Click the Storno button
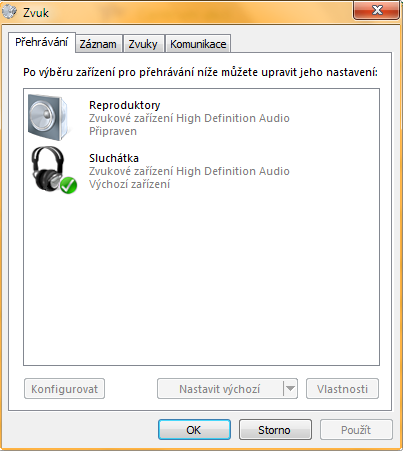403x451 pixels. click(x=275, y=430)
